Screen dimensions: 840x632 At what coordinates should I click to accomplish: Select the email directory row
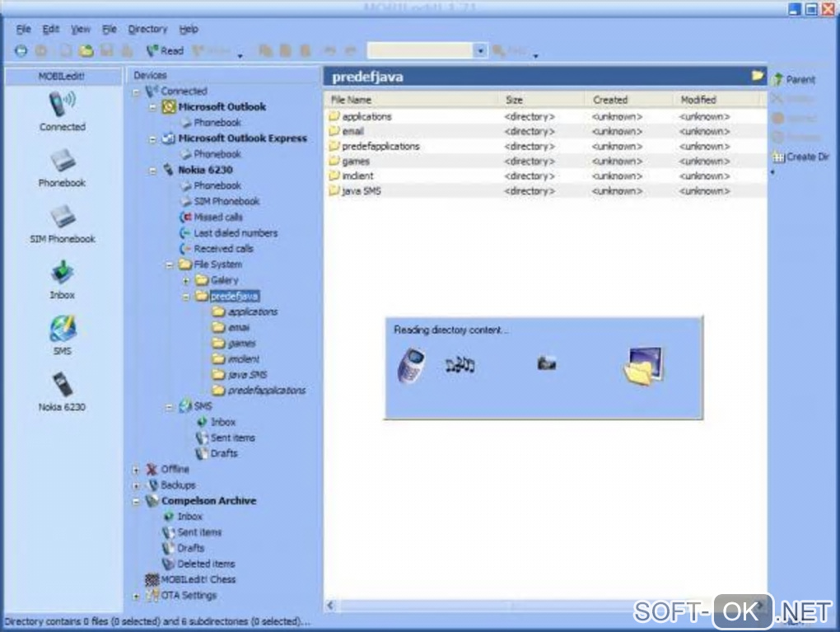click(545, 131)
